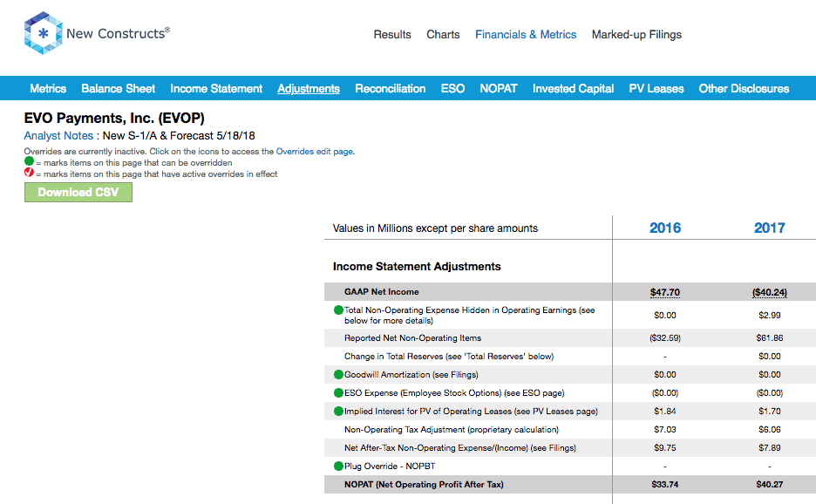Switch to the NOPAT tab
Screen dimensions: 816x504
point(499,89)
